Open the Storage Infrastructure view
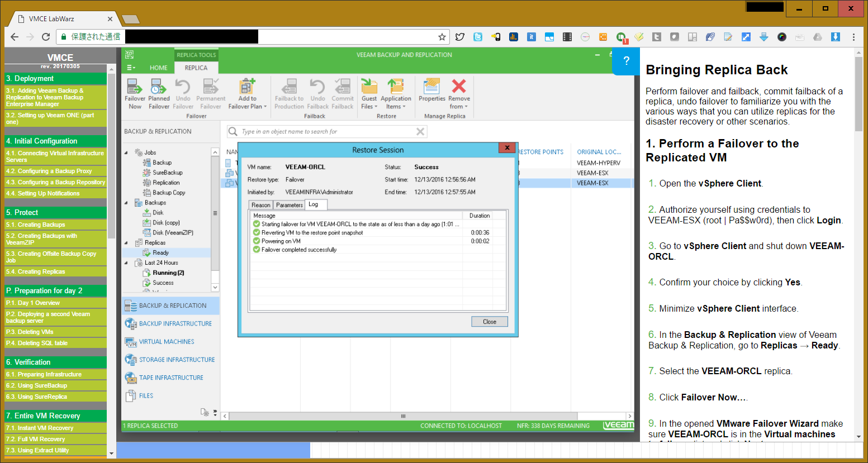This screenshot has width=868, height=463. coord(170,360)
